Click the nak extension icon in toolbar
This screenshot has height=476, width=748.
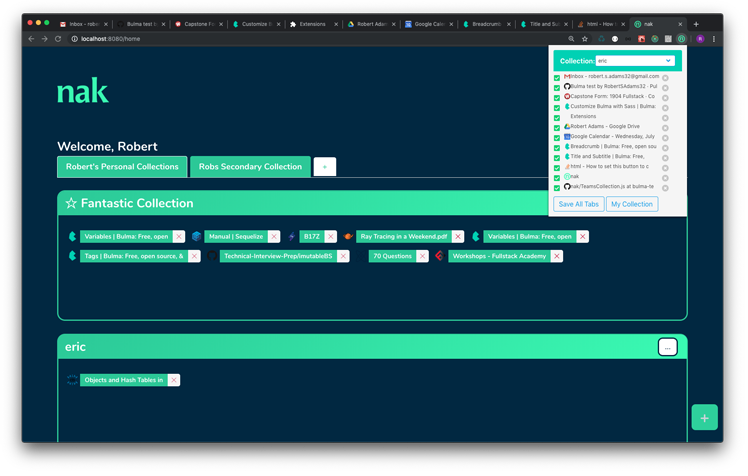click(x=682, y=39)
